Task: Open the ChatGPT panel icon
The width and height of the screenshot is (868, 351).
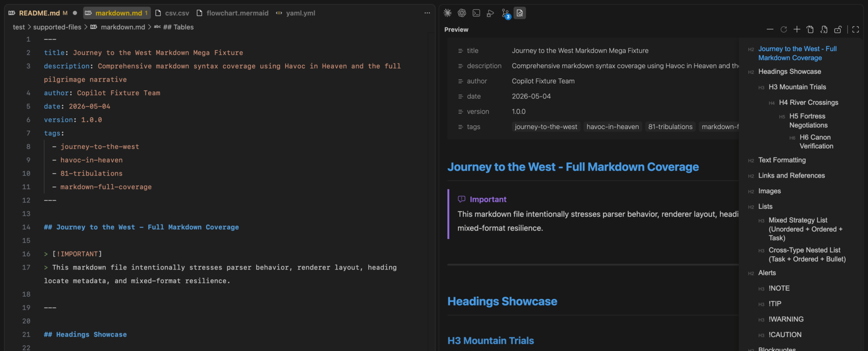Action: coord(462,13)
